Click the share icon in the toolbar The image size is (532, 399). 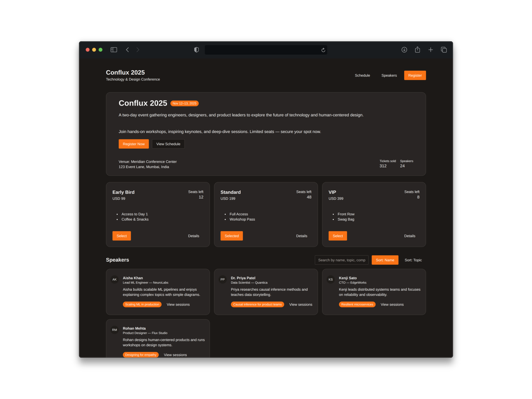pyautogui.click(x=418, y=50)
